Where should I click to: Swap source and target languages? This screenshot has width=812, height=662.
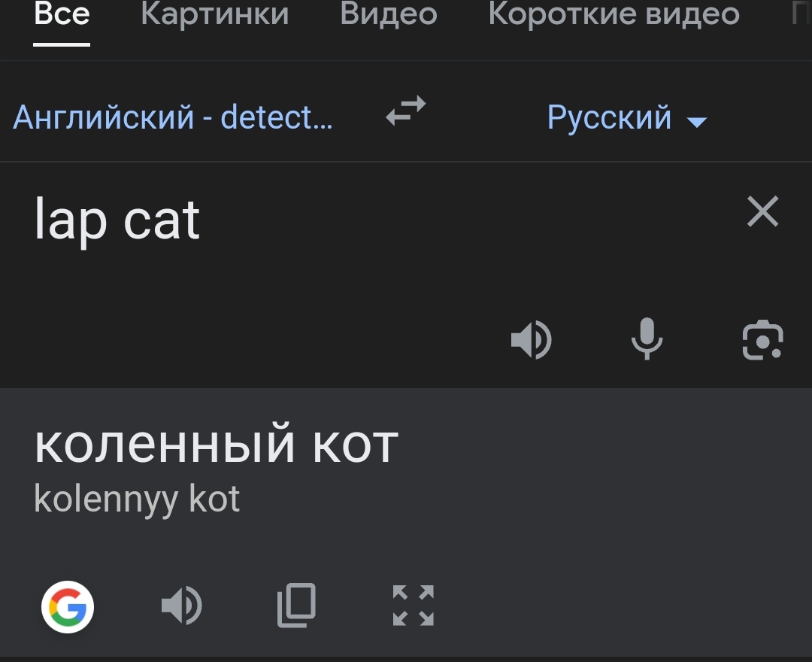pyautogui.click(x=405, y=111)
